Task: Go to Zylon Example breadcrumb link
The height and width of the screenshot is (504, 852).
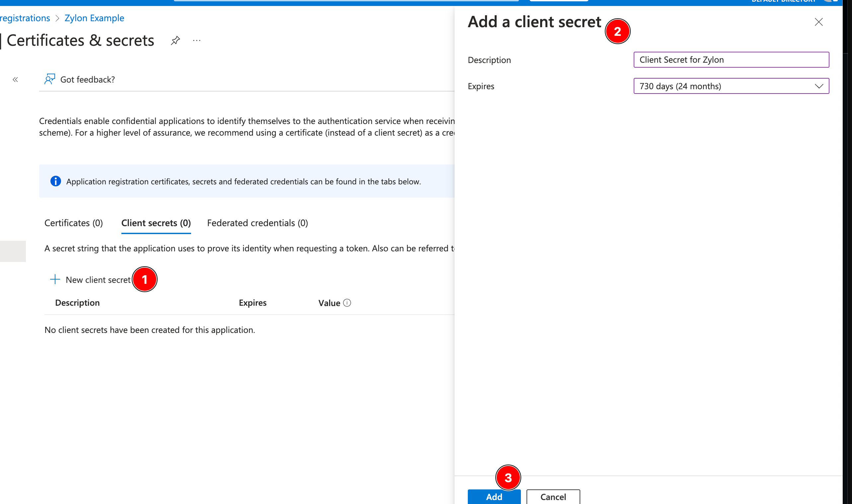Action: [94, 18]
